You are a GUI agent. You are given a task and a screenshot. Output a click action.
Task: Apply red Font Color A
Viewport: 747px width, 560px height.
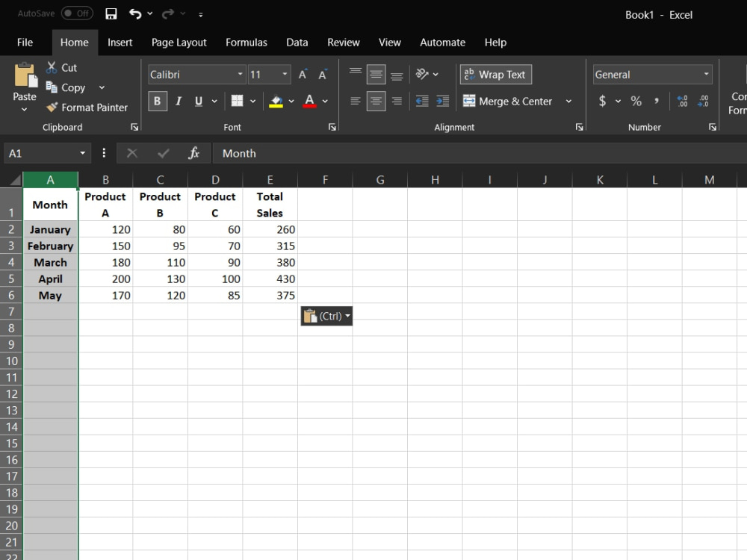click(310, 101)
